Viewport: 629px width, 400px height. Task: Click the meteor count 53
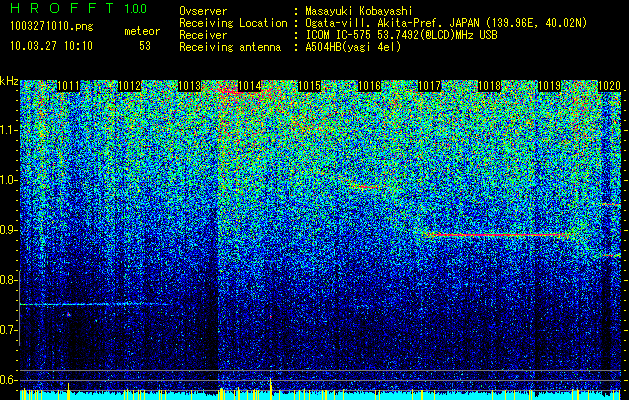(145, 46)
